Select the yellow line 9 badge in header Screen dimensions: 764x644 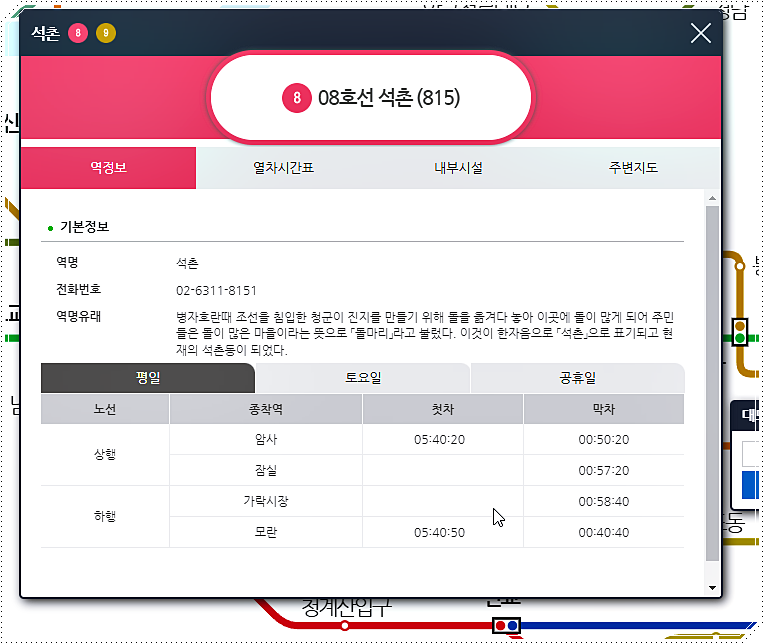106,33
